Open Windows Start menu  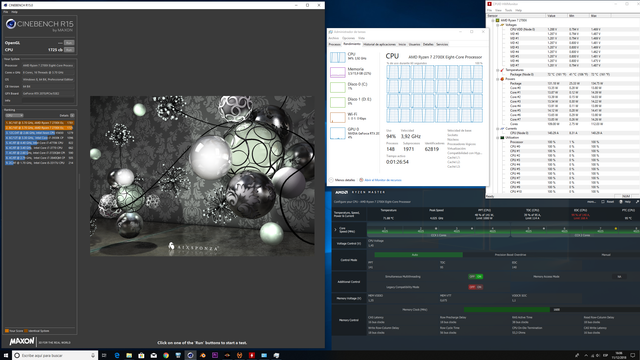pos(6,356)
